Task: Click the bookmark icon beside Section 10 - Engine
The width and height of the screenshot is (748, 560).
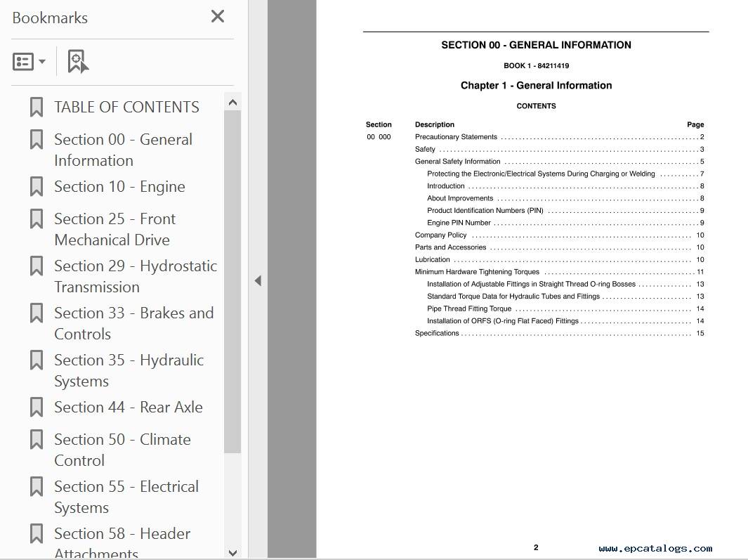Action: point(37,186)
